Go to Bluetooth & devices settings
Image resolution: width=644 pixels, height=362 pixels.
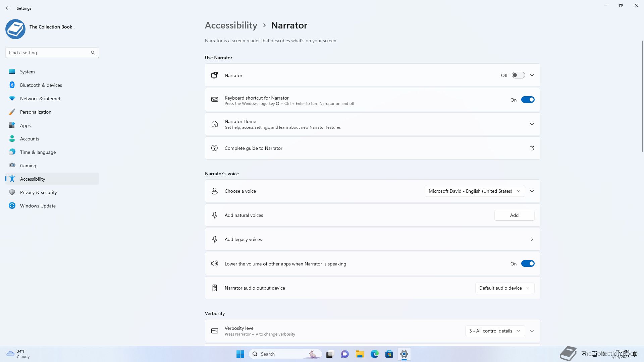point(52,85)
